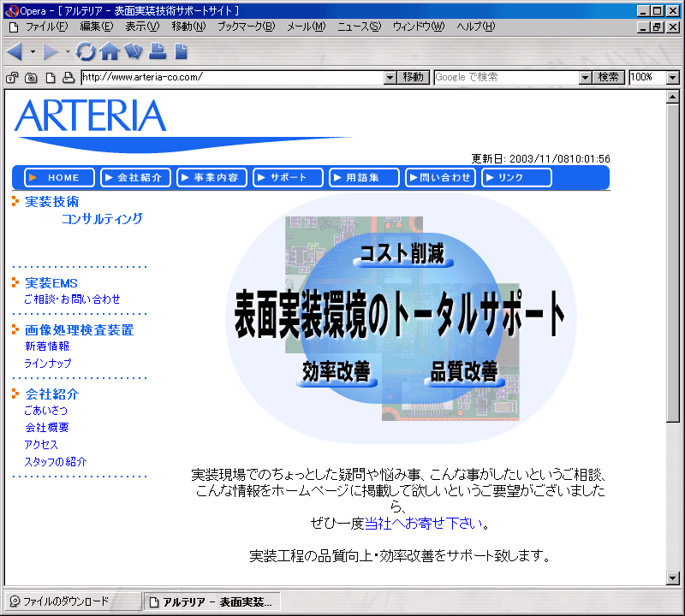Screen dimensions: 685x616
Task: Open the ご相談・お問い合わせ link
Action: (x=72, y=299)
